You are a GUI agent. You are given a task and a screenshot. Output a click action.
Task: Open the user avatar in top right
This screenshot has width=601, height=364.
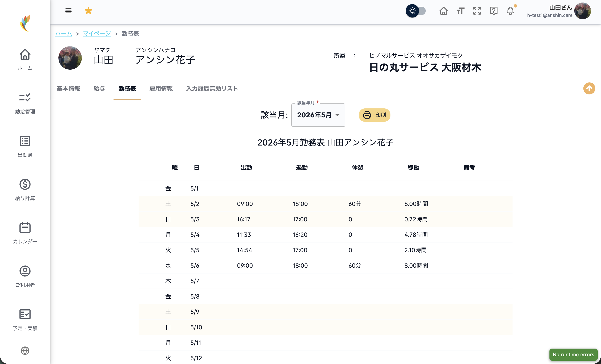(x=582, y=11)
